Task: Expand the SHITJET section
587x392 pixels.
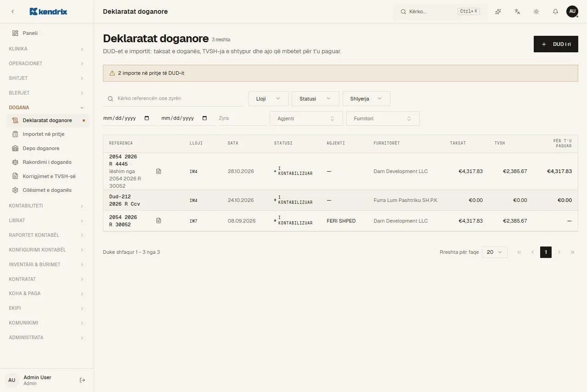Action: coord(47,78)
